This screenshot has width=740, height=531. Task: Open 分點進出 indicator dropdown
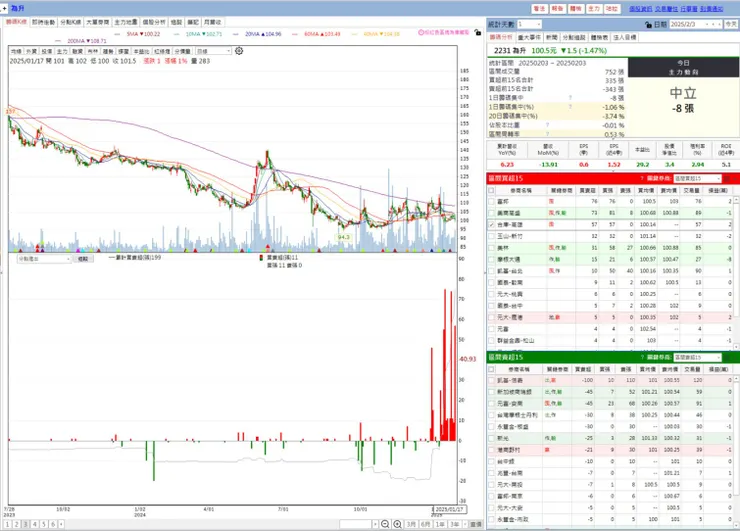pos(68,259)
